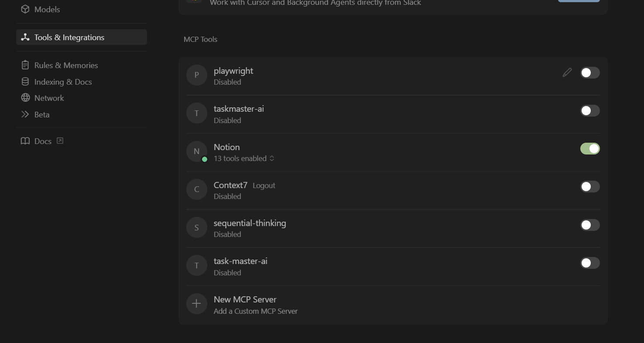Expand the Notion 13 tools enabled list
Viewport: 644px width, 343px height.
point(244,158)
